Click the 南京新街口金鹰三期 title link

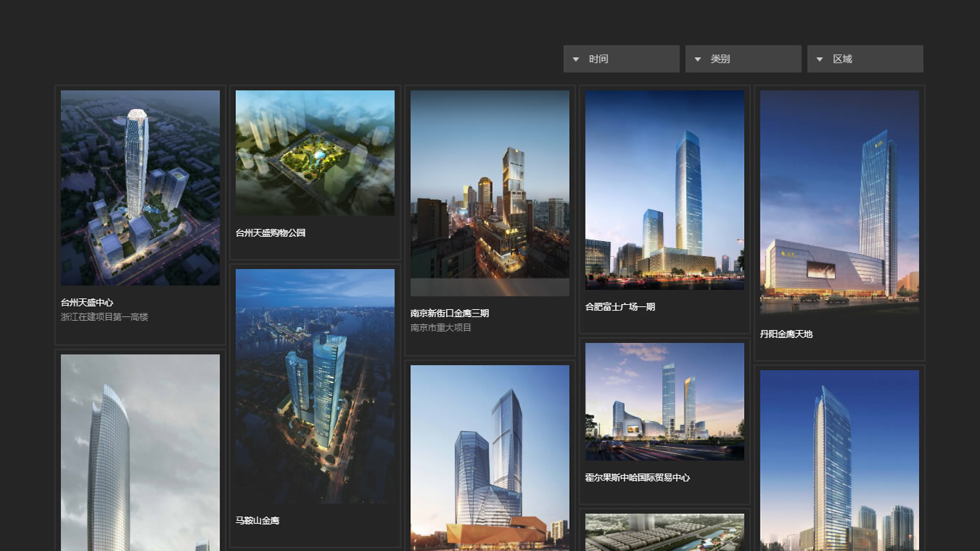point(450,314)
